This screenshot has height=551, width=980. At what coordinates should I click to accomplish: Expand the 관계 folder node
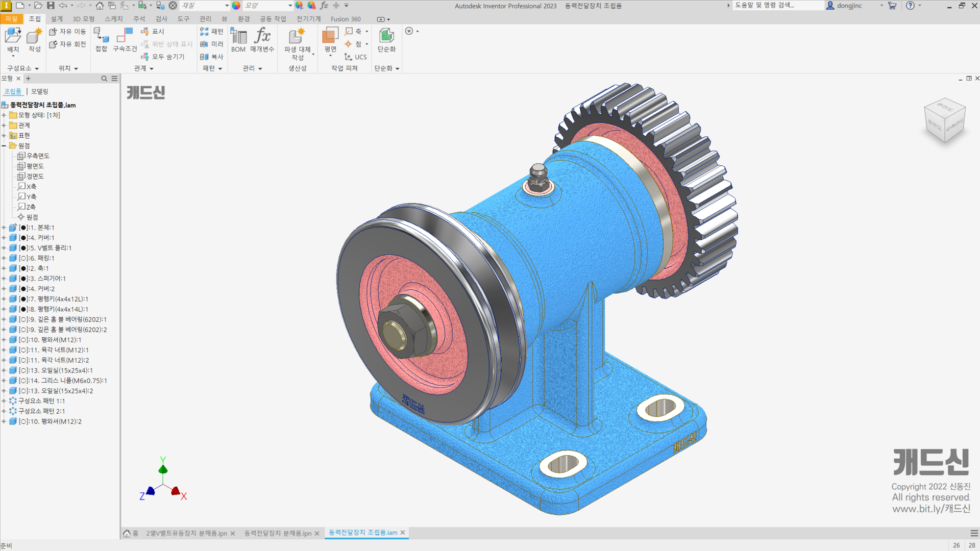(4, 126)
